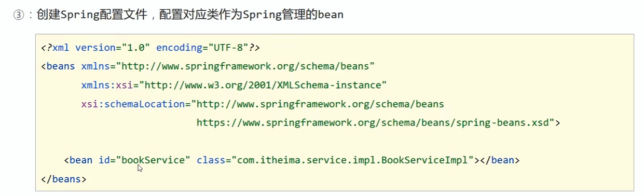Click the blank line above the bean element
The height and width of the screenshot is (196, 644).
(335, 142)
